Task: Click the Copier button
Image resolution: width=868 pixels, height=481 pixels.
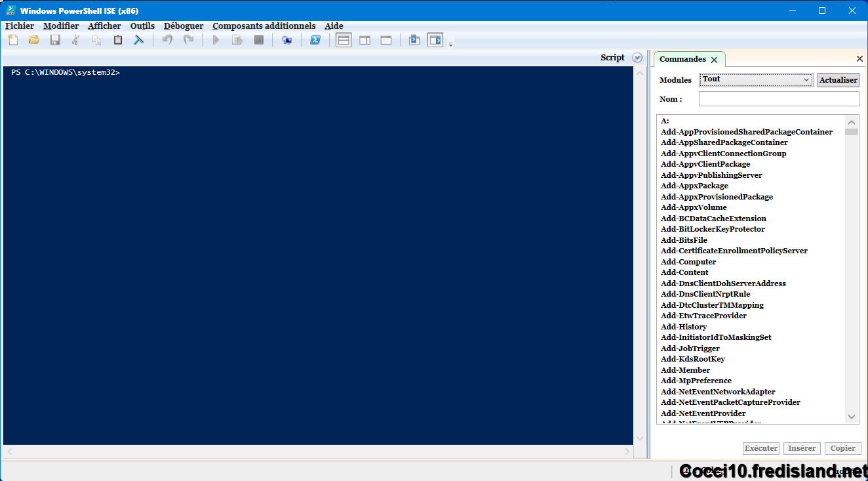Action: tap(842, 448)
